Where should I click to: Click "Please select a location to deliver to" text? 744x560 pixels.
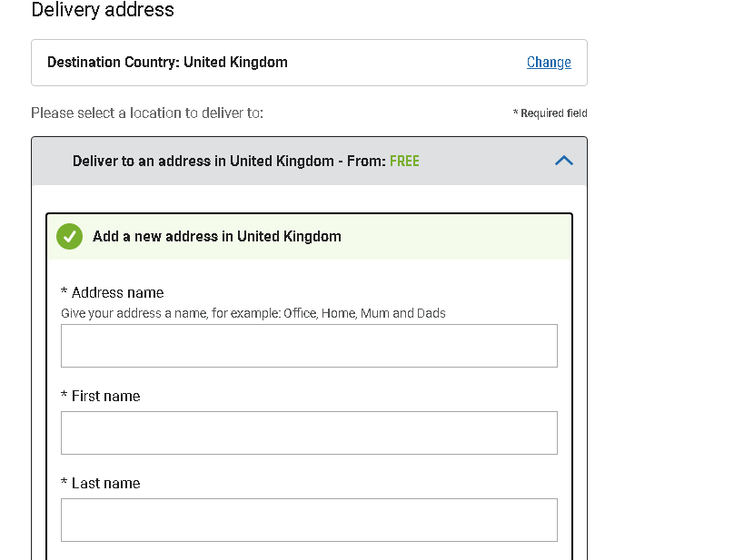[147, 113]
